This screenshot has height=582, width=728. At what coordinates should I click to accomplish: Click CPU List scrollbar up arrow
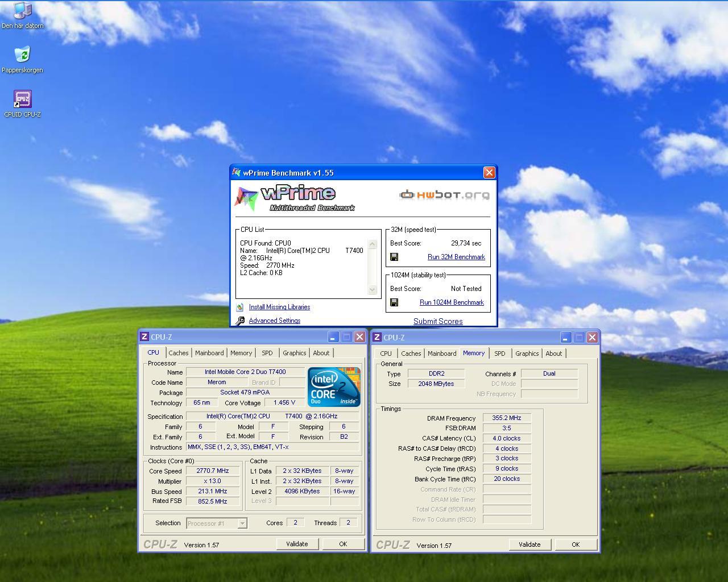pyautogui.click(x=373, y=244)
